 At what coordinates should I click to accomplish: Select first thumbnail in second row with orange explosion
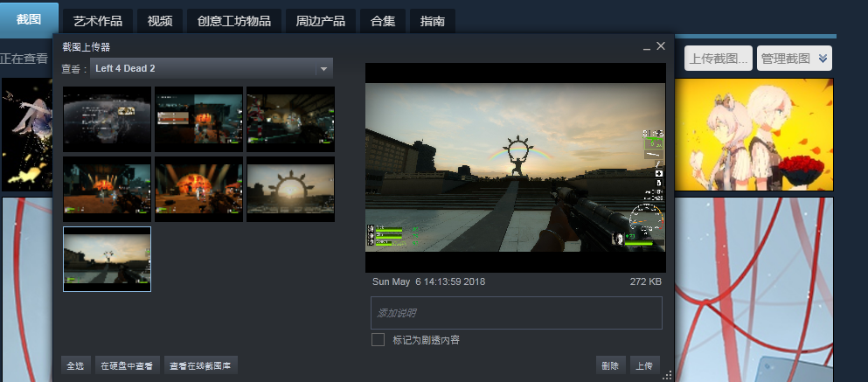point(107,190)
